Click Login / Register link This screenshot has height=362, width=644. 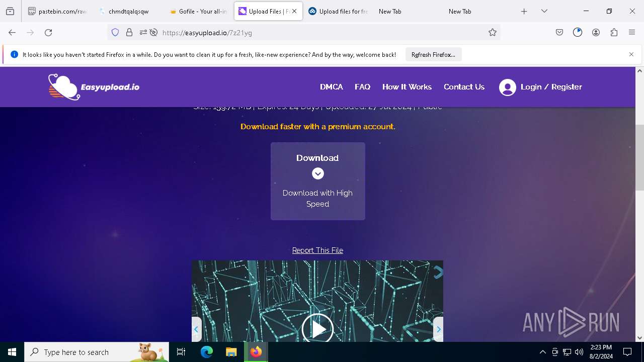(551, 87)
